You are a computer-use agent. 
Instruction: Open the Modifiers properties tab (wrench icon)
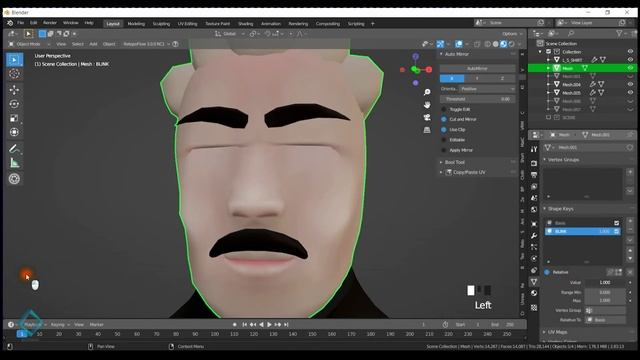(x=534, y=236)
